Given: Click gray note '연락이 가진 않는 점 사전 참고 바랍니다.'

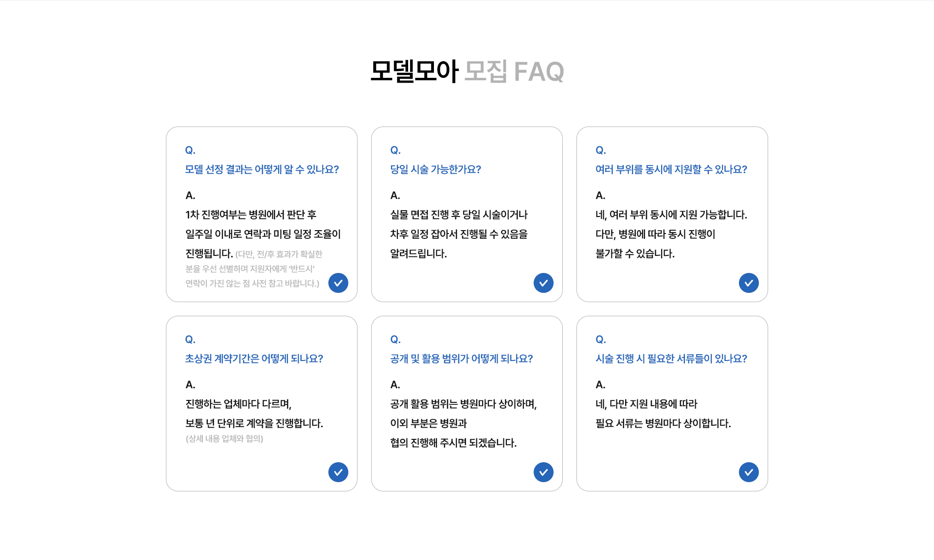Looking at the screenshot, I should [x=252, y=283].
